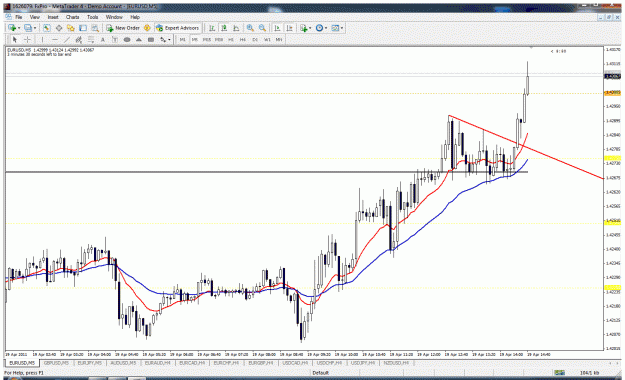This screenshot has width=625, height=380.
Task: Expand the dropdown arrow beside Templates icon
Action: pos(342,28)
